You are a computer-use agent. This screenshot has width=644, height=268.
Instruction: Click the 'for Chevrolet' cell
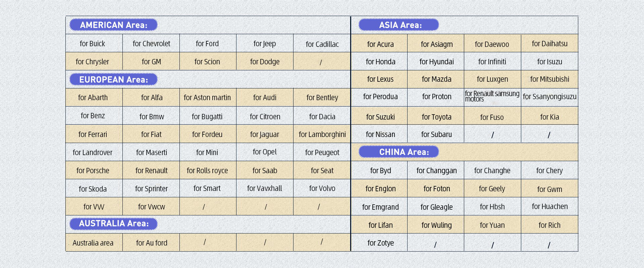point(151,43)
